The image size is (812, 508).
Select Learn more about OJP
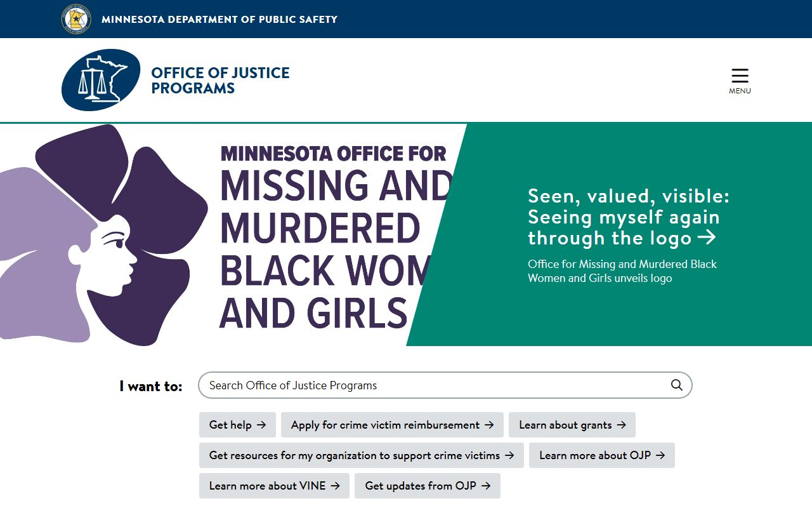tap(602, 455)
